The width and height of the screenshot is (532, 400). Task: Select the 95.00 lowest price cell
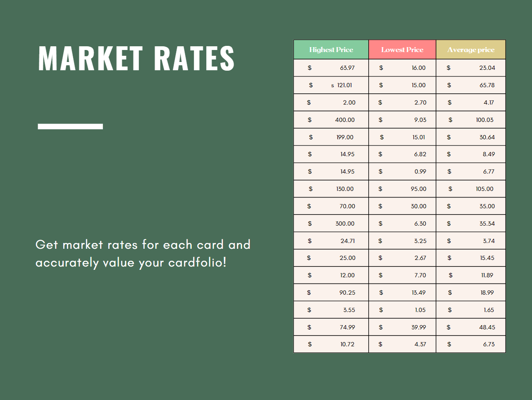coord(402,189)
